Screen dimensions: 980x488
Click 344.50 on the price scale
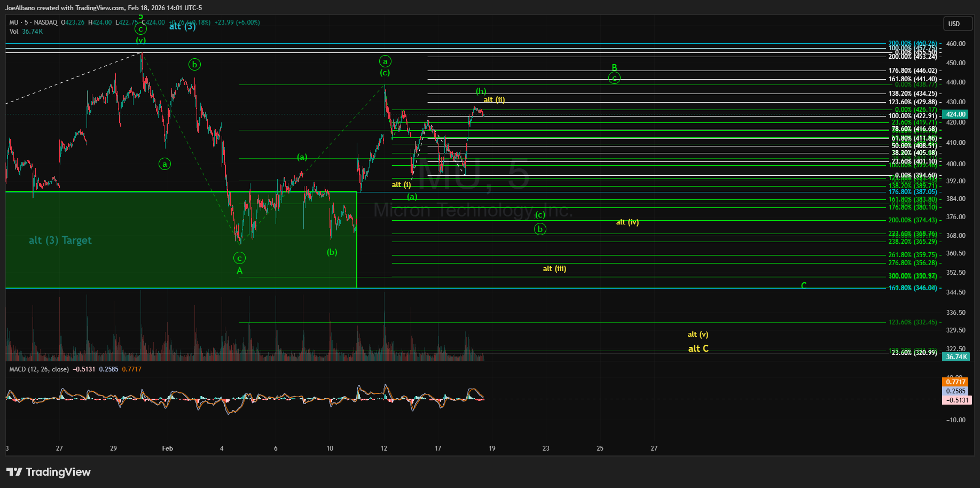point(955,292)
